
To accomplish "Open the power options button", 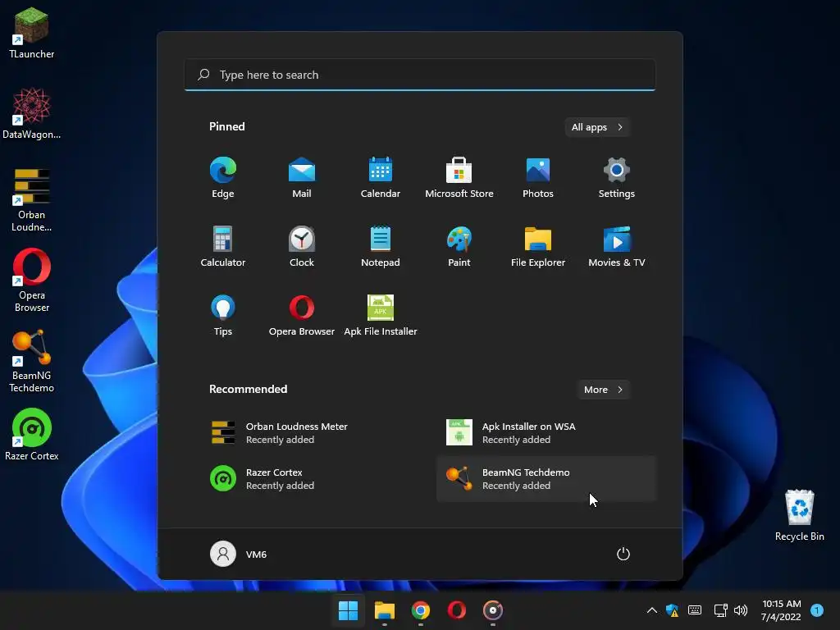I will 623,554.
